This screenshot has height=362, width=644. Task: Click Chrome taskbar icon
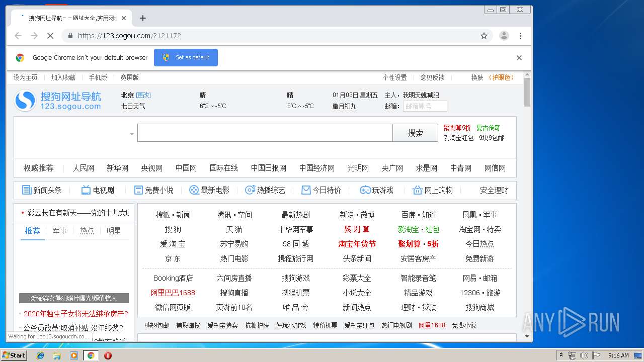pos(91,355)
